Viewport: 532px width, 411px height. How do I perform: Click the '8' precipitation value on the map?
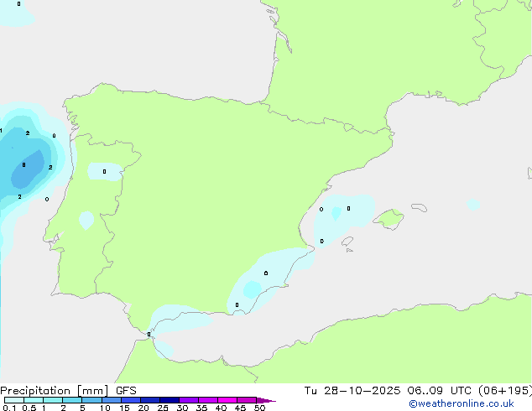tap(23, 164)
